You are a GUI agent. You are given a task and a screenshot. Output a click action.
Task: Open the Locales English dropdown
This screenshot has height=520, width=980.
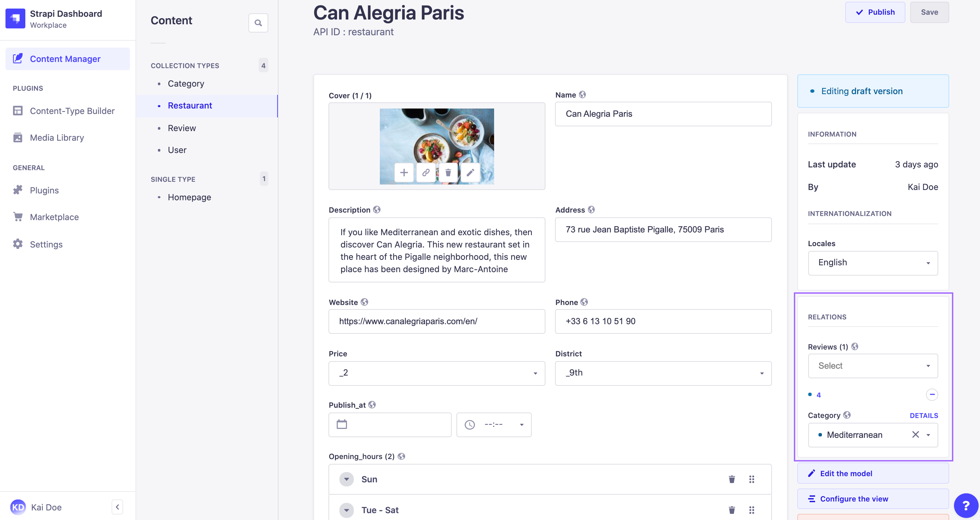click(873, 262)
